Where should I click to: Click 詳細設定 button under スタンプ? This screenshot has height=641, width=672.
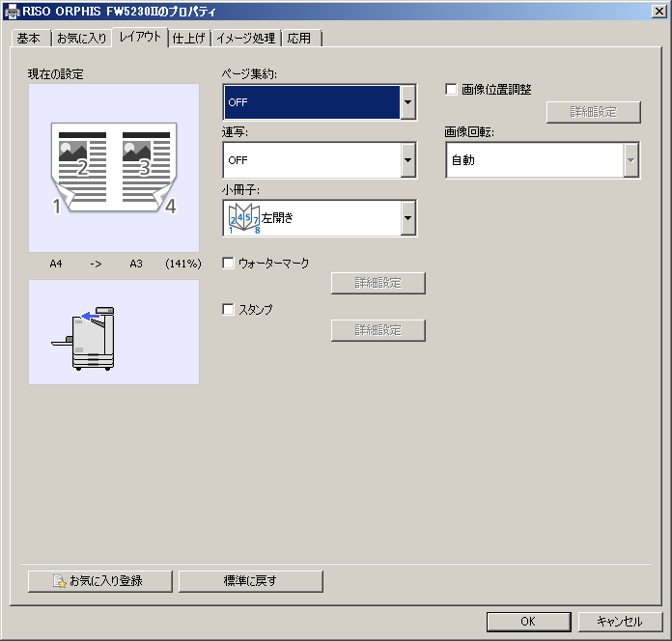[378, 330]
